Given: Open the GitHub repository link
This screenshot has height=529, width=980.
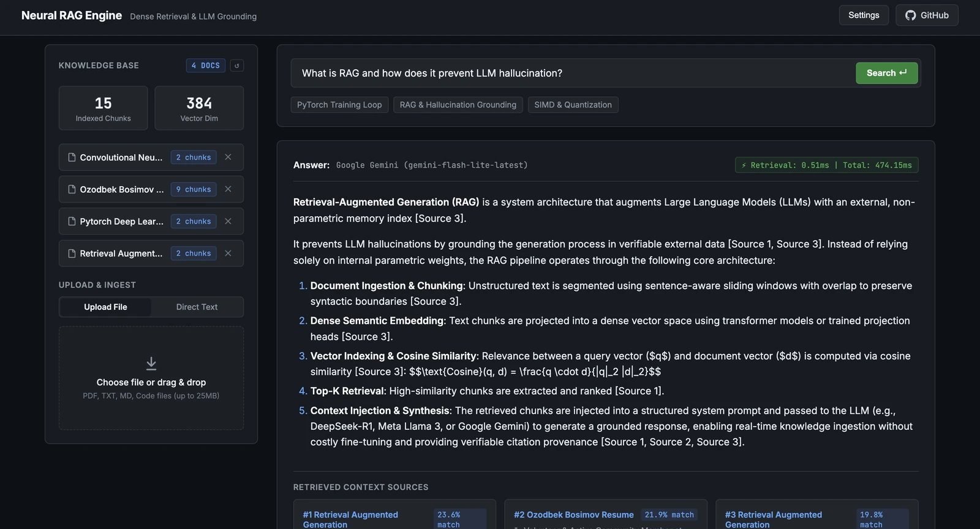Looking at the screenshot, I should tap(927, 15).
